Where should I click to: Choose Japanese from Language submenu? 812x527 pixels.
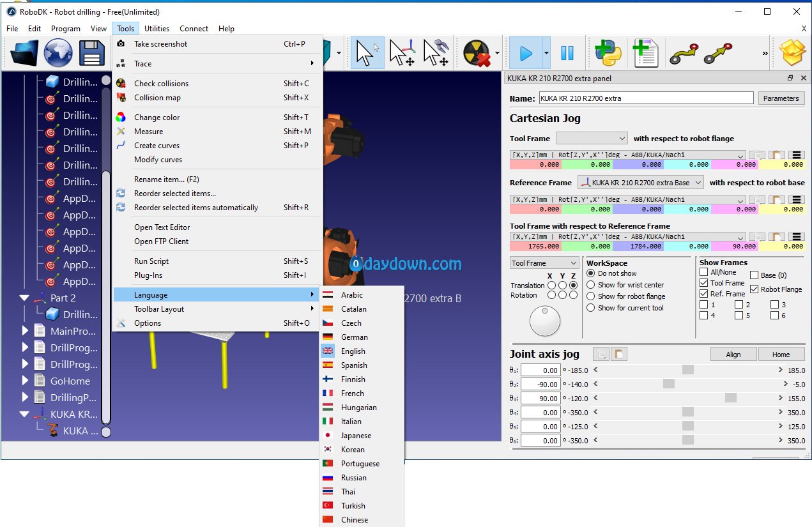(362, 435)
